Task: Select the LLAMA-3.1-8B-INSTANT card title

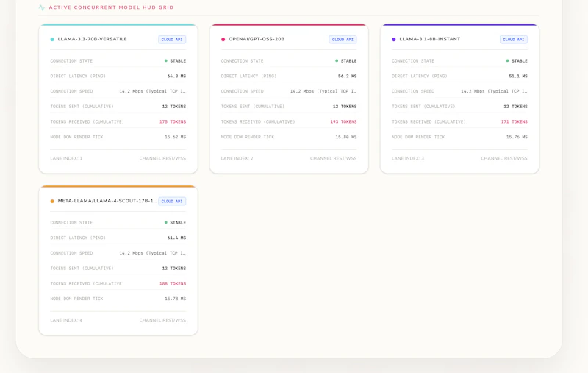Action: 430,39
